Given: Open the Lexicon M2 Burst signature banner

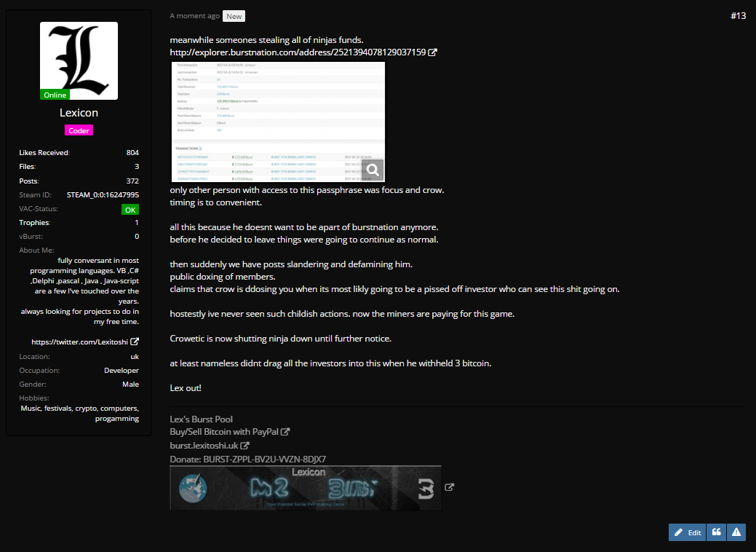Looking at the screenshot, I should [306, 488].
